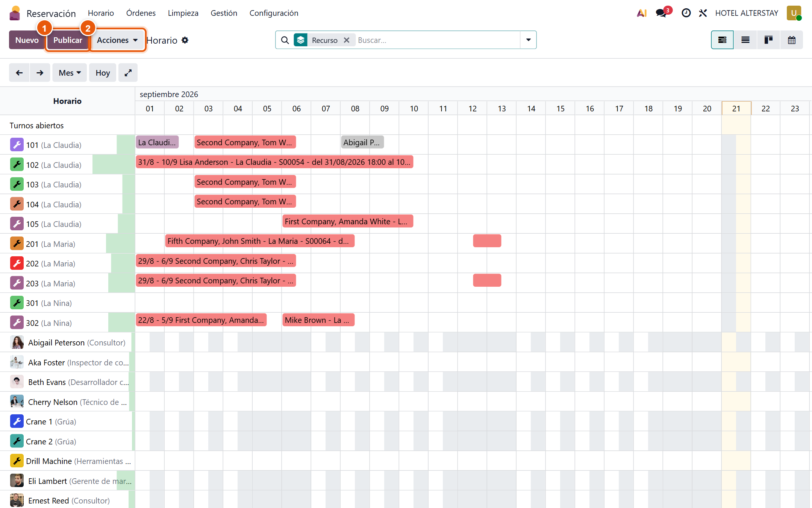Jump to today with Hoy
The height and width of the screenshot is (508, 812).
(103, 73)
